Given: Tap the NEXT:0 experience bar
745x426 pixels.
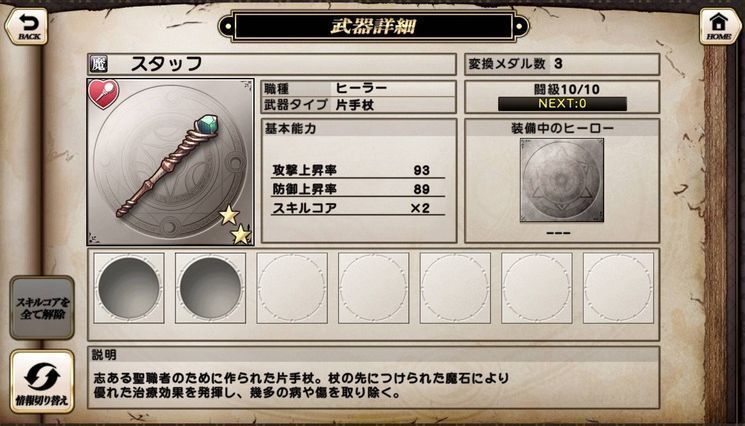Looking at the screenshot, I should tap(562, 104).
